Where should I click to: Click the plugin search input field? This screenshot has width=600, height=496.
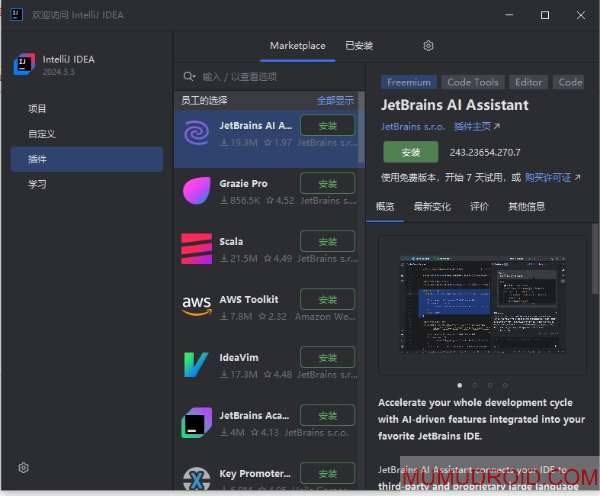[269, 77]
